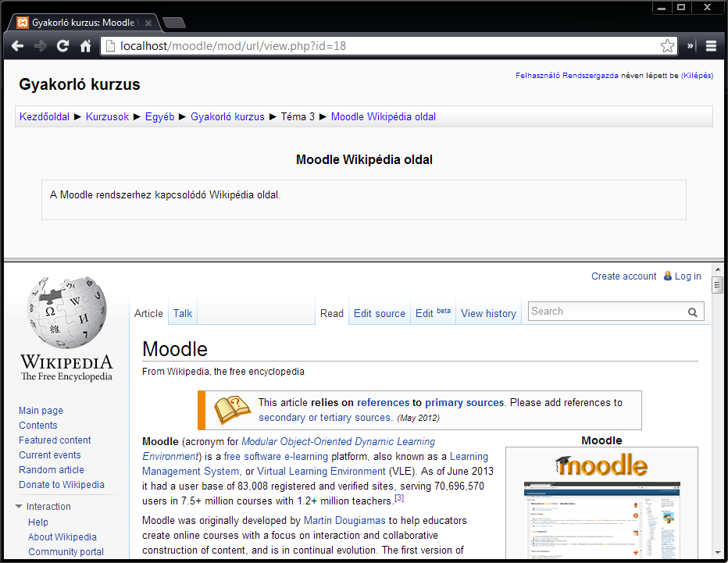728x563 pixels.
Task: Close the Gyakorló kurzus browser tab
Action: click(x=148, y=23)
